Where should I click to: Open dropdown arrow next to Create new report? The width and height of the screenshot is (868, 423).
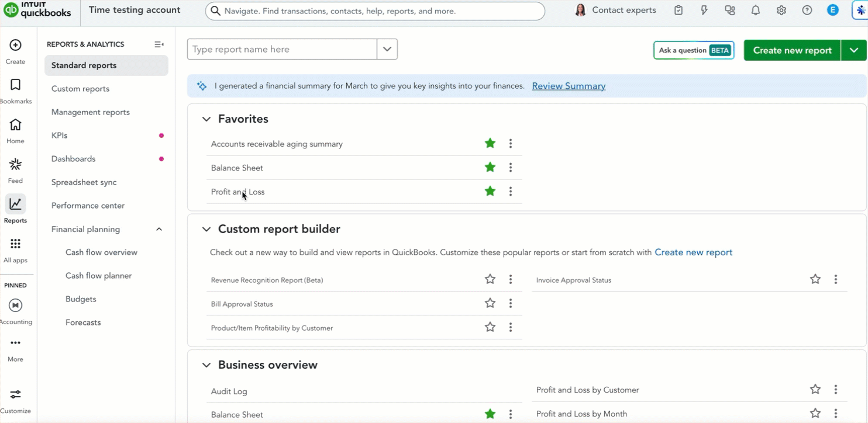(854, 50)
